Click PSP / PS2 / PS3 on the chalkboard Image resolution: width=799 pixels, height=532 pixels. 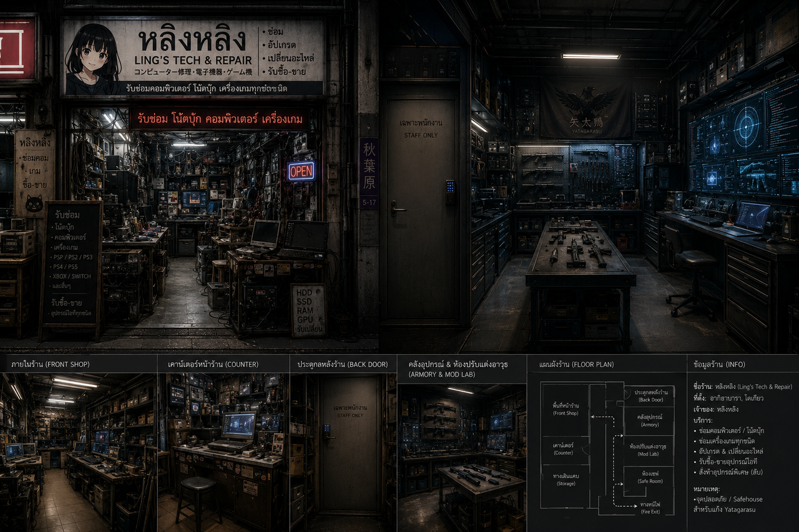pos(74,256)
